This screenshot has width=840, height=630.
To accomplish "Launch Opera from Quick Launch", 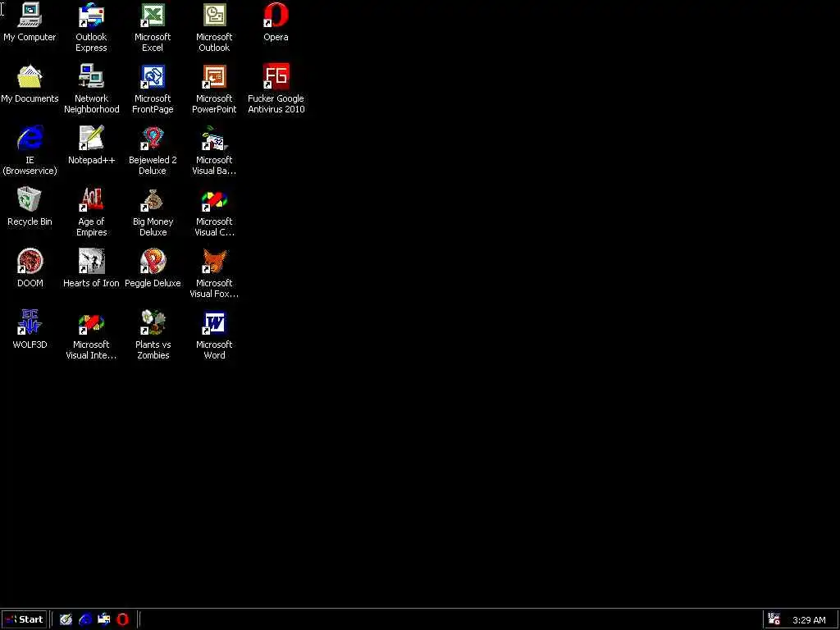I will point(123,619).
